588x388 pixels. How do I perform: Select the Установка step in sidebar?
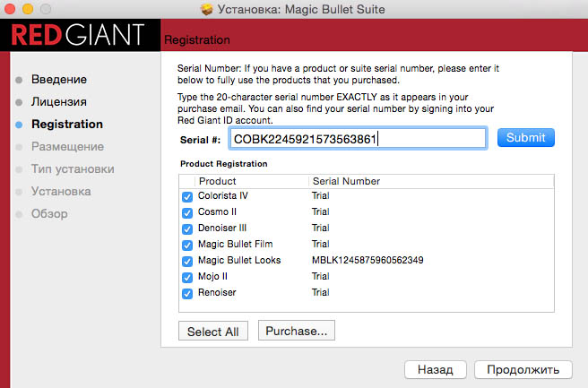(x=61, y=192)
